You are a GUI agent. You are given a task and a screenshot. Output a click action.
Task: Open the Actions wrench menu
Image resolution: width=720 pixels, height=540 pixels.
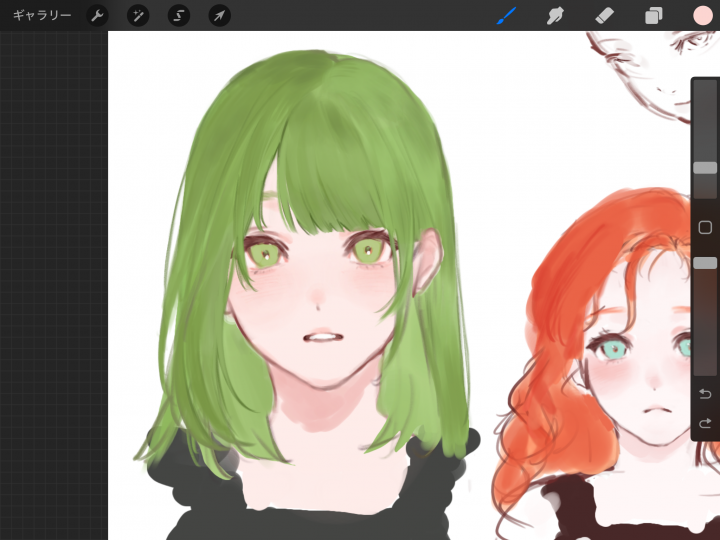(97, 16)
